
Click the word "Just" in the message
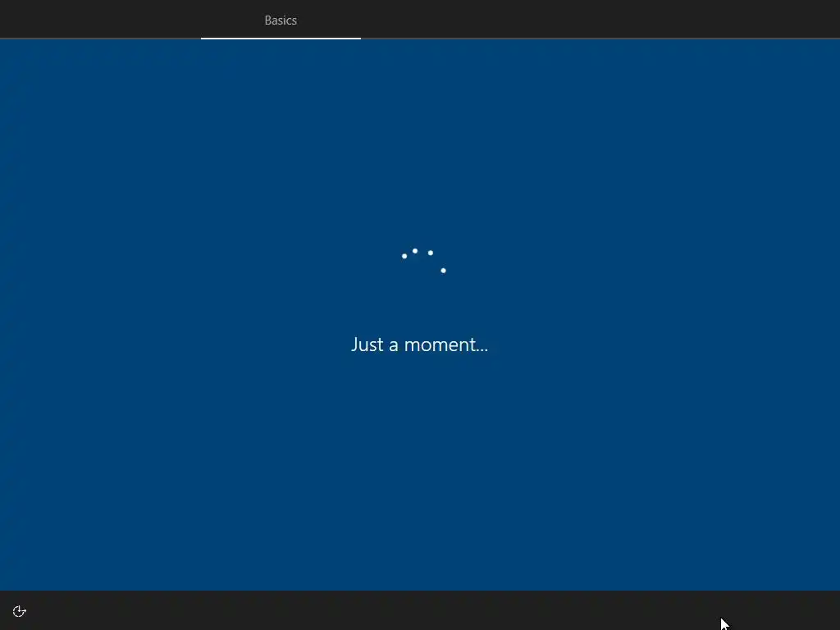tap(367, 345)
